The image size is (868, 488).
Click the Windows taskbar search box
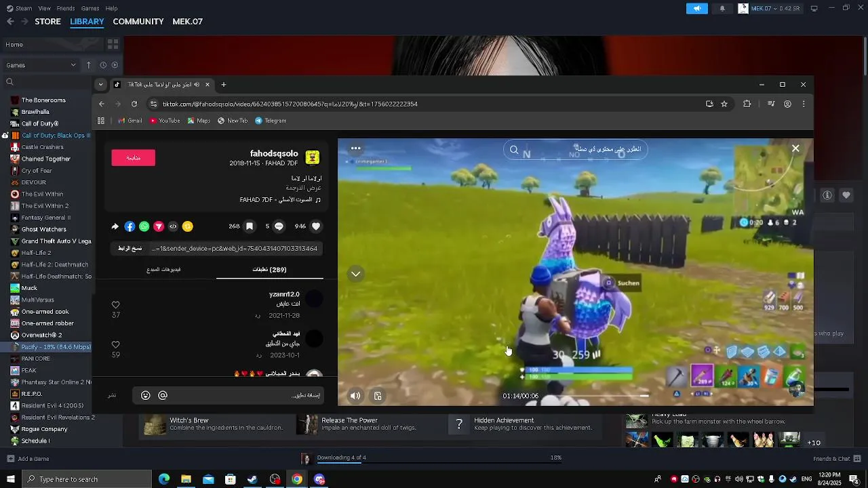86,479
